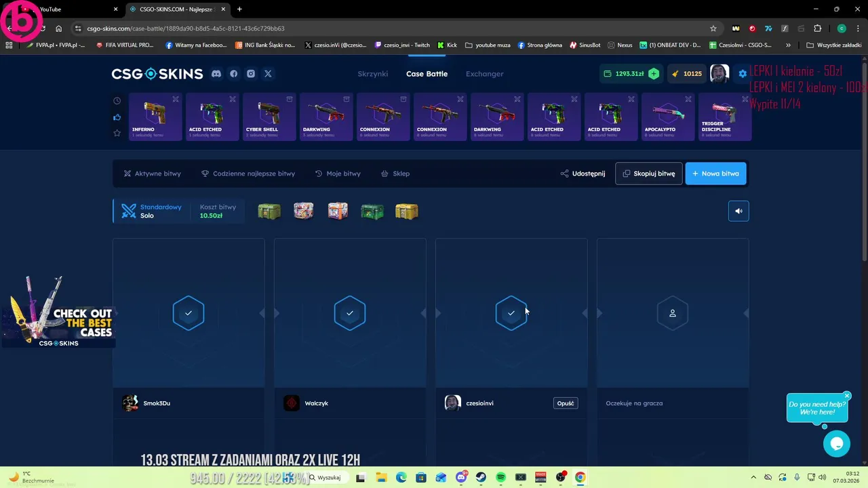Select the yellow case in battle list

pyautogui.click(x=407, y=211)
